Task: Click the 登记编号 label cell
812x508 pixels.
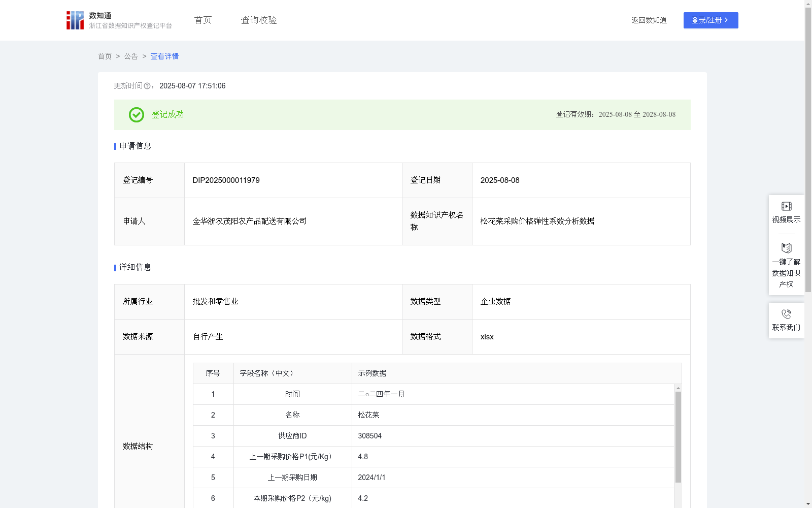Action: click(149, 180)
